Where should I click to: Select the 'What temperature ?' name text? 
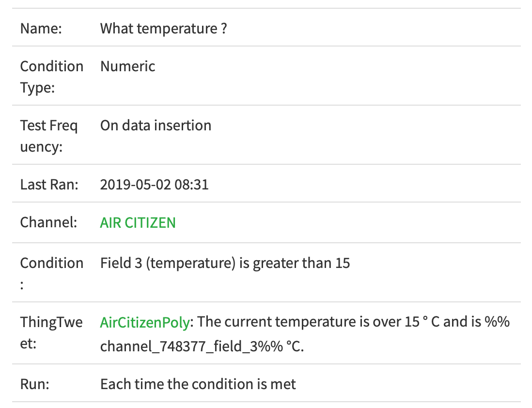tap(164, 28)
